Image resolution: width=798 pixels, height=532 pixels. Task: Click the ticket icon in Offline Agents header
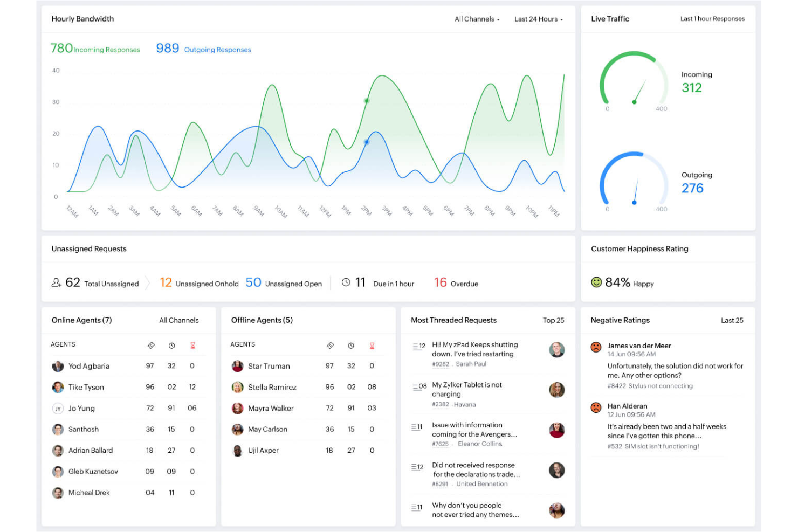tap(331, 345)
